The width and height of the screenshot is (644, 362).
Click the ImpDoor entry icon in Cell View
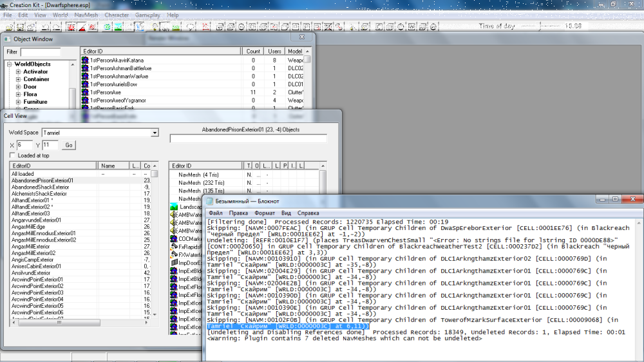pos(174,263)
